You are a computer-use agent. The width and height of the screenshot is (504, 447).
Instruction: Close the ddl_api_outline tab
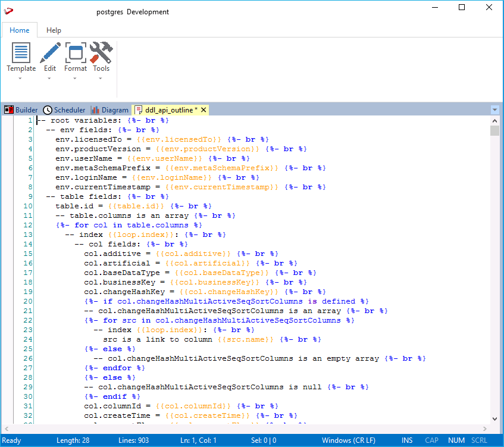[204, 110]
